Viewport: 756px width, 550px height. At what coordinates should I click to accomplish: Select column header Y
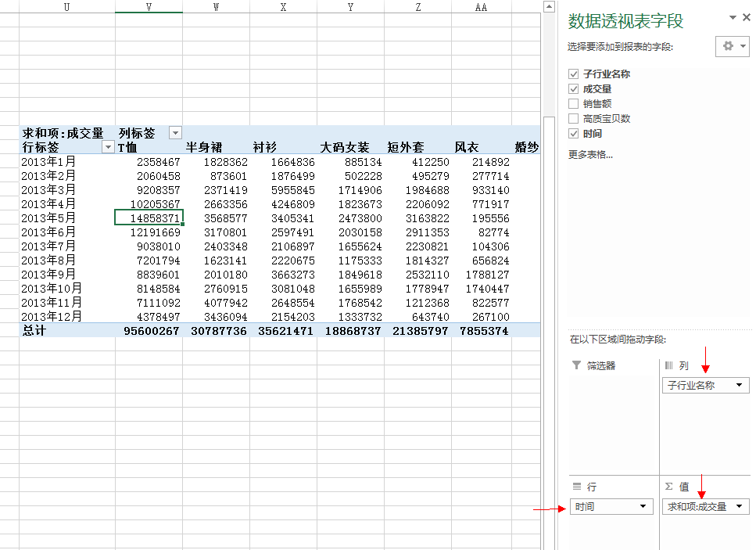350,7
